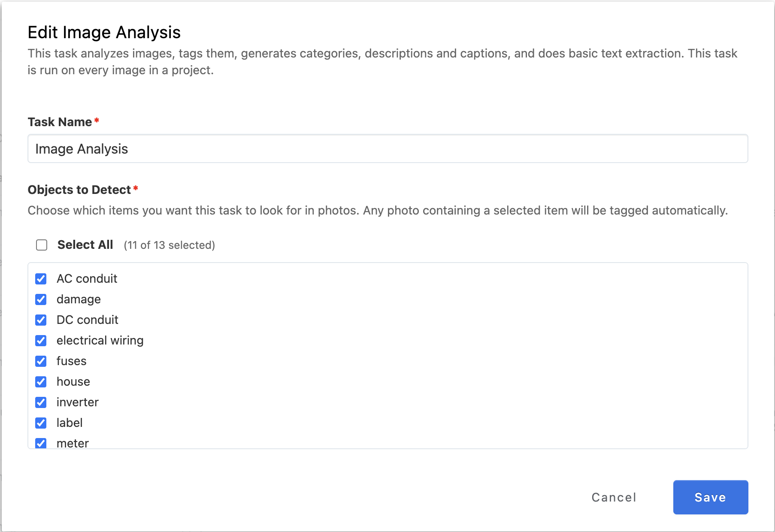Deselect the meter checkbox

(41, 443)
